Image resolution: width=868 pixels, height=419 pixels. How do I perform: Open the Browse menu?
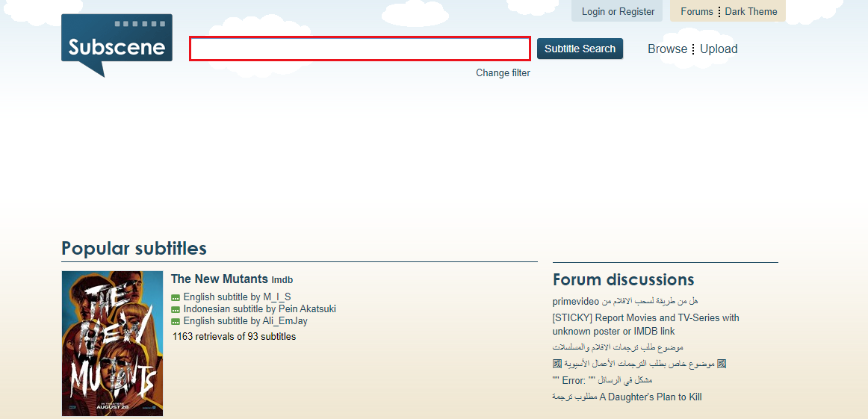667,49
